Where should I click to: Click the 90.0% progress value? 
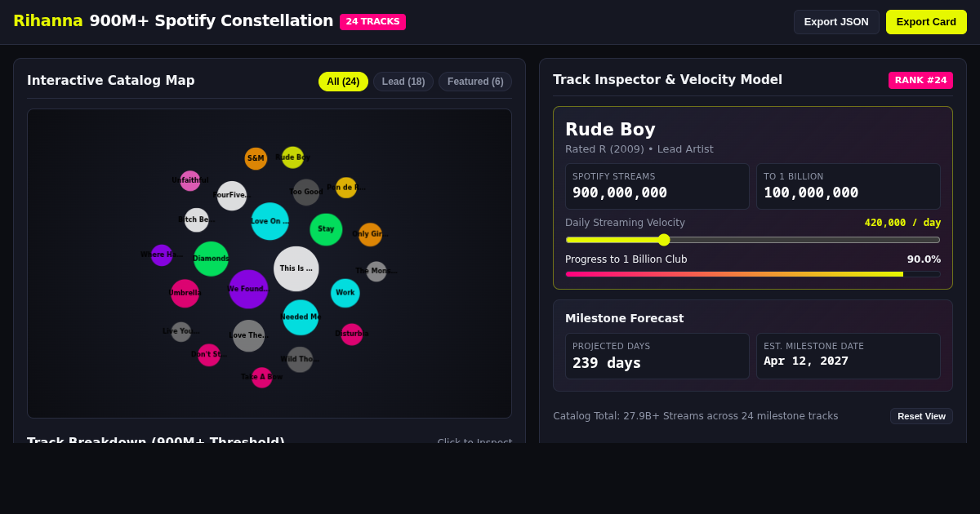click(x=924, y=259)
